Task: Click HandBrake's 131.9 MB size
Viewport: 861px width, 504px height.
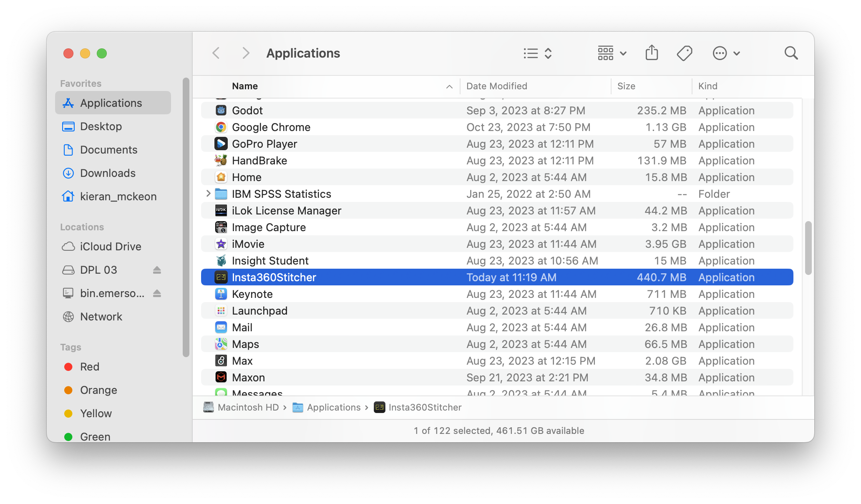Action: (x=662, y=161)
